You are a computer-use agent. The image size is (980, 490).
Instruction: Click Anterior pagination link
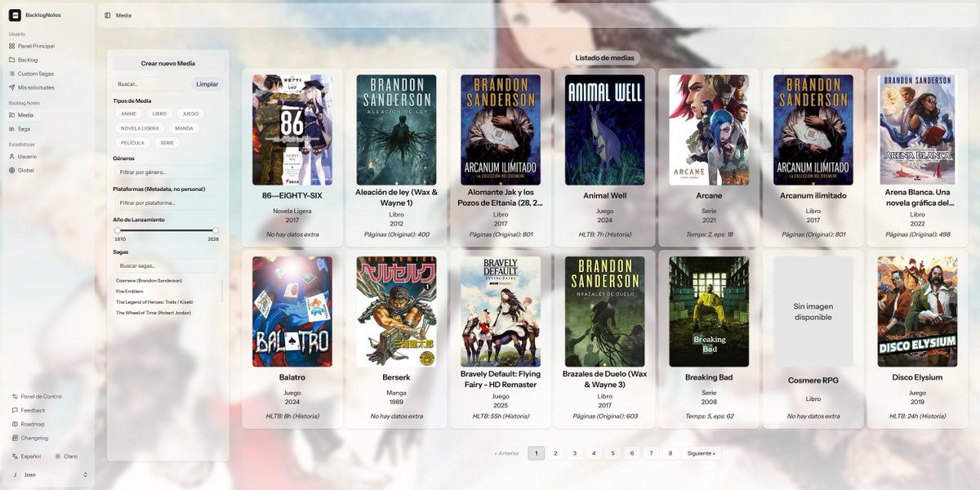coord(506,453)
